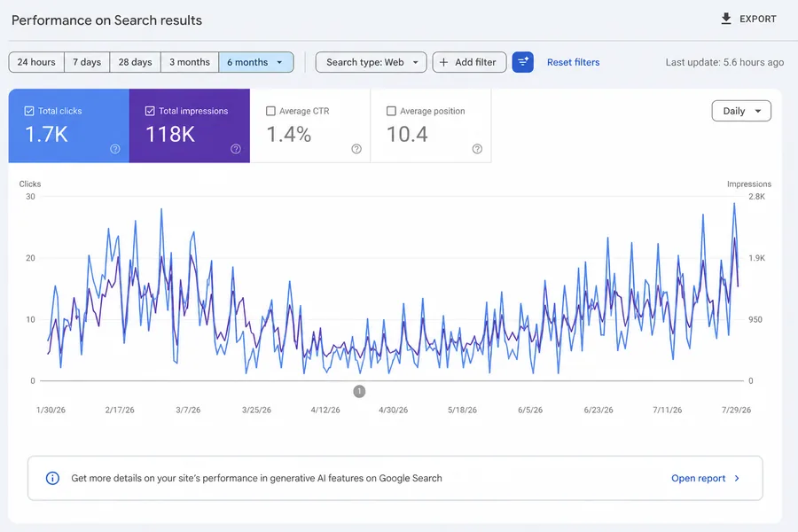This screenshot has height=532, width=798.
Task: Open the Daily granularity dropdown
Action: coord(741,111)
